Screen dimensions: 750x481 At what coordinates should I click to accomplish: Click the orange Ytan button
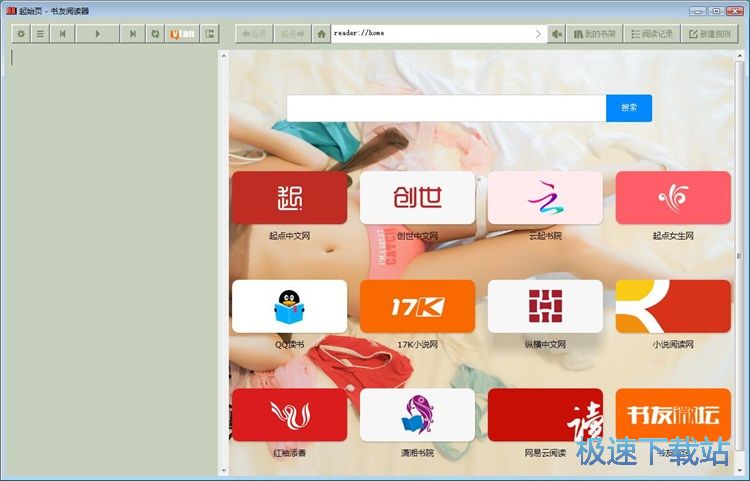(182, 34)
